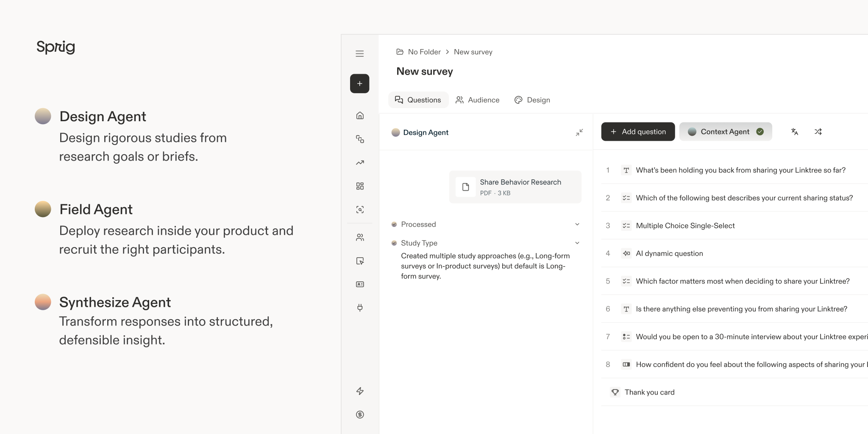868x434 pixels.
Task: Open the hamburger menu at top
Action: point(359,53)
